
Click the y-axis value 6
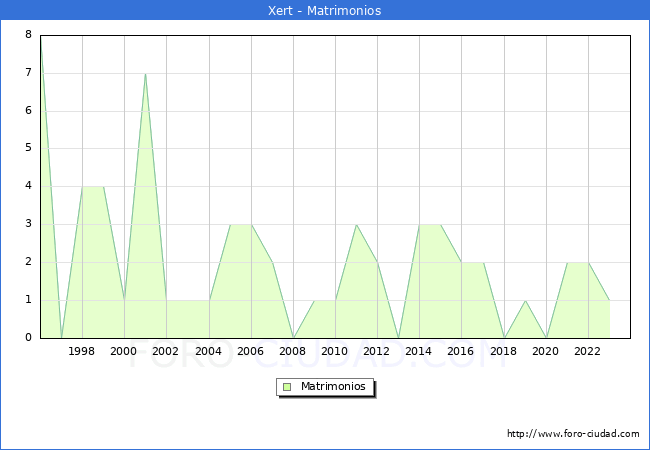pos(28,110)
